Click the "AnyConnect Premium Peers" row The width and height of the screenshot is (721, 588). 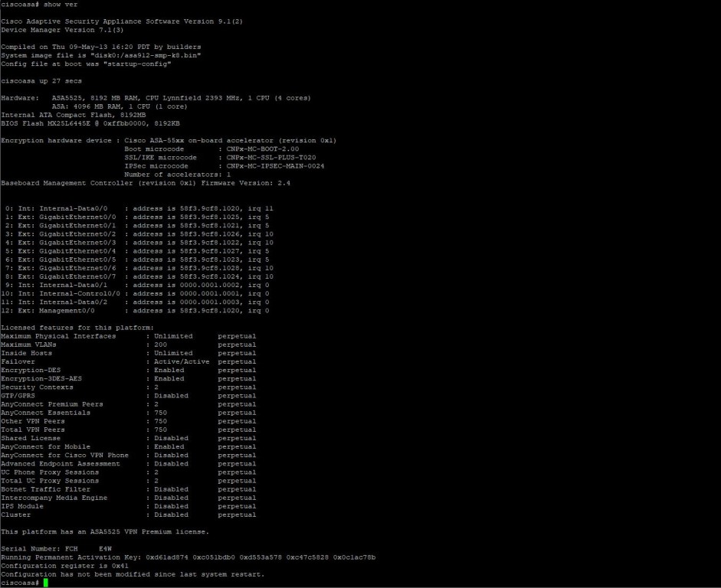[x=129, y=404]
